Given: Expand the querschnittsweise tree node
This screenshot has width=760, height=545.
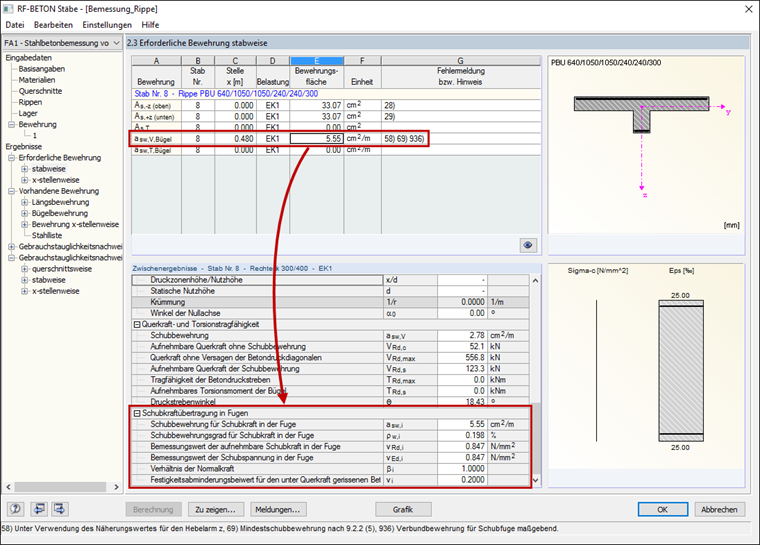Looking at the screenshot, I should [24, 269].
